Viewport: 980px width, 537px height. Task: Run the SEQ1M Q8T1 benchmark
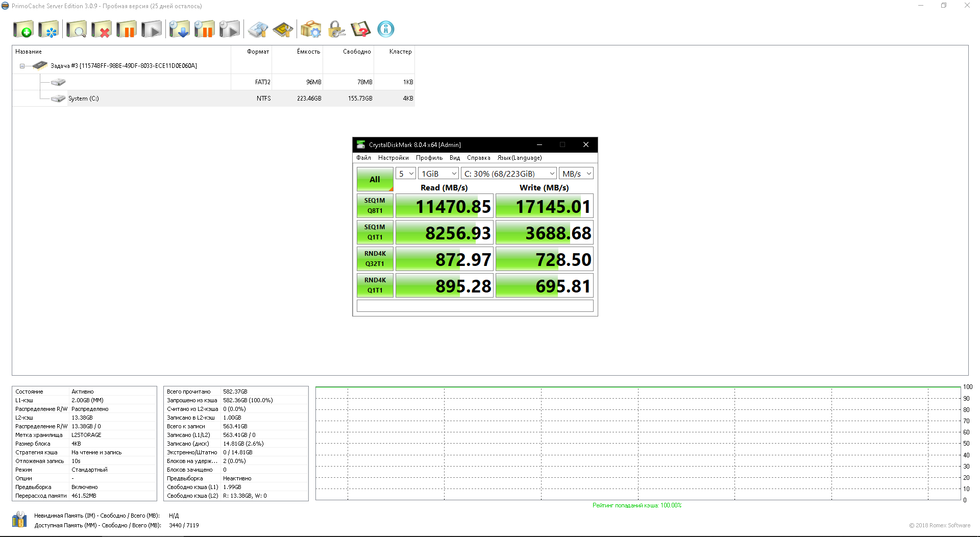click(x=375, y=206)
